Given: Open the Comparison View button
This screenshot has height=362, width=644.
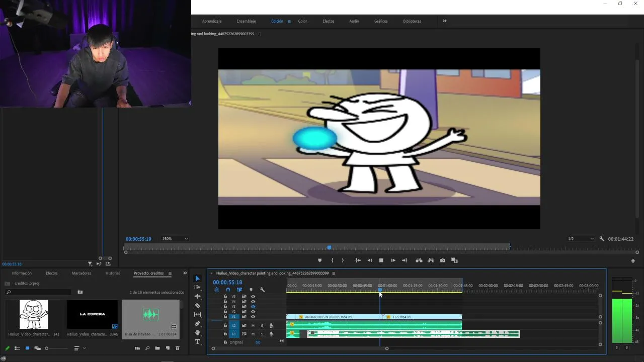Looking at the screenshot, I should (454, 260).
